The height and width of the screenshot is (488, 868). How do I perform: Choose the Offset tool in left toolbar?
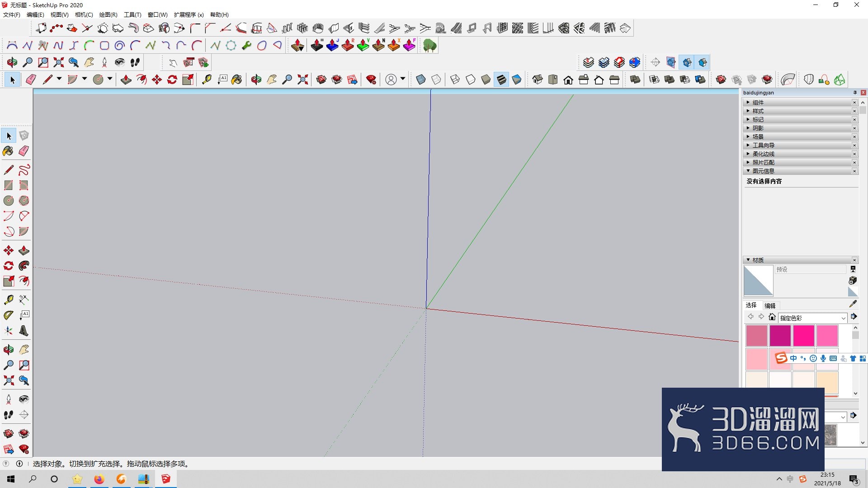point(24,282)
